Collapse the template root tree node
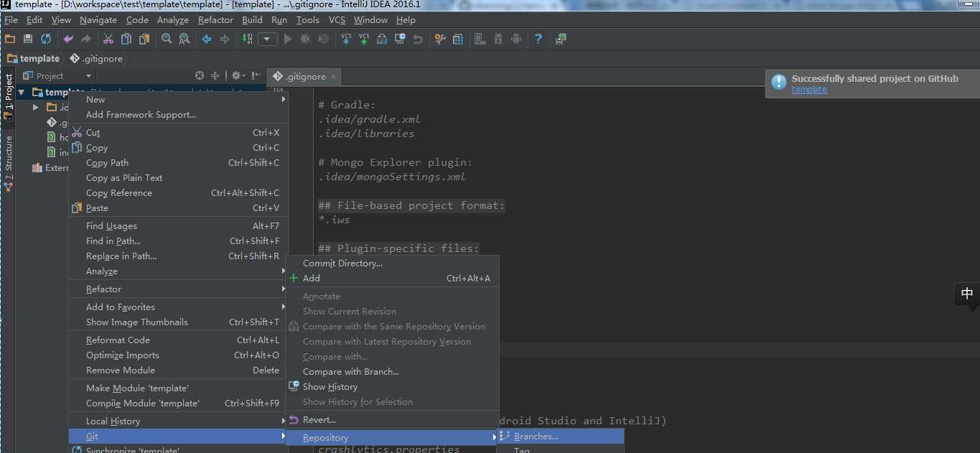Screen dimensions: 980x453 (22, 92)
